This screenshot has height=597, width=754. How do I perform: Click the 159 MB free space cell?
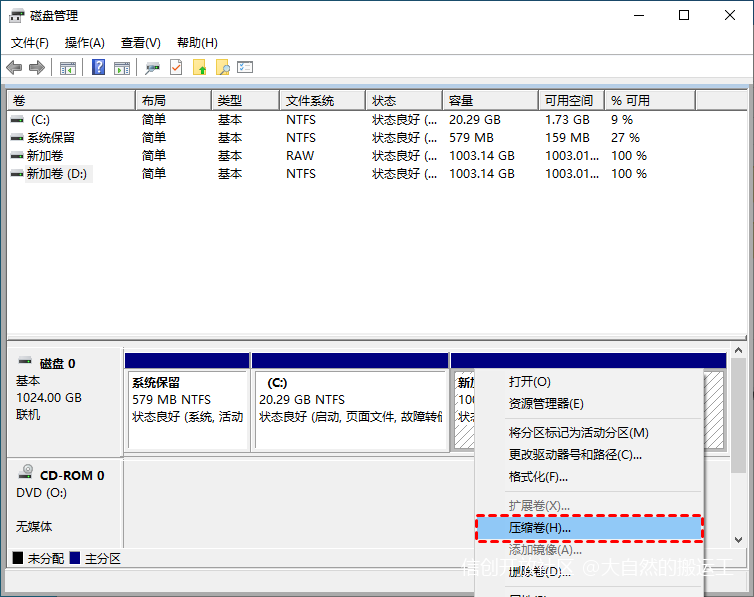click(567, 137)
